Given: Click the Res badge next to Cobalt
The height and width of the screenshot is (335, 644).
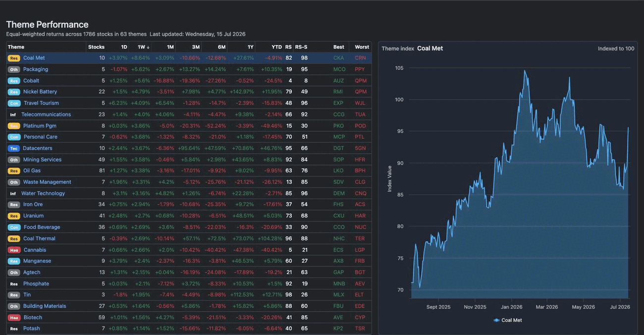Looking at the screenshot, I should (x=14, y=81).
